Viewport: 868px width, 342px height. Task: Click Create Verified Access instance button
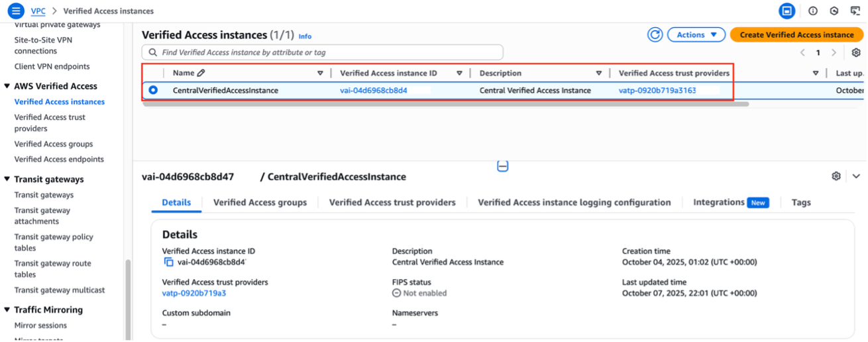(796, 35)
